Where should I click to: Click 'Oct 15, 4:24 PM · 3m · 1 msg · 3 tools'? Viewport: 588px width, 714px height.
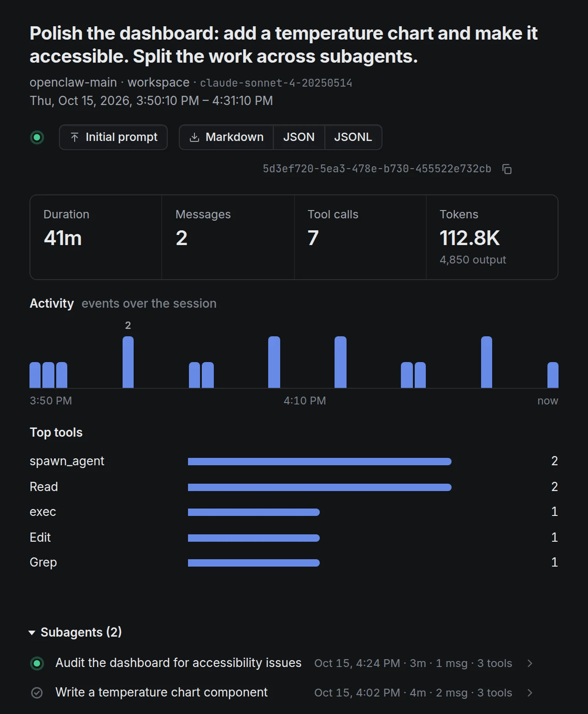click(x=413, y=663)
